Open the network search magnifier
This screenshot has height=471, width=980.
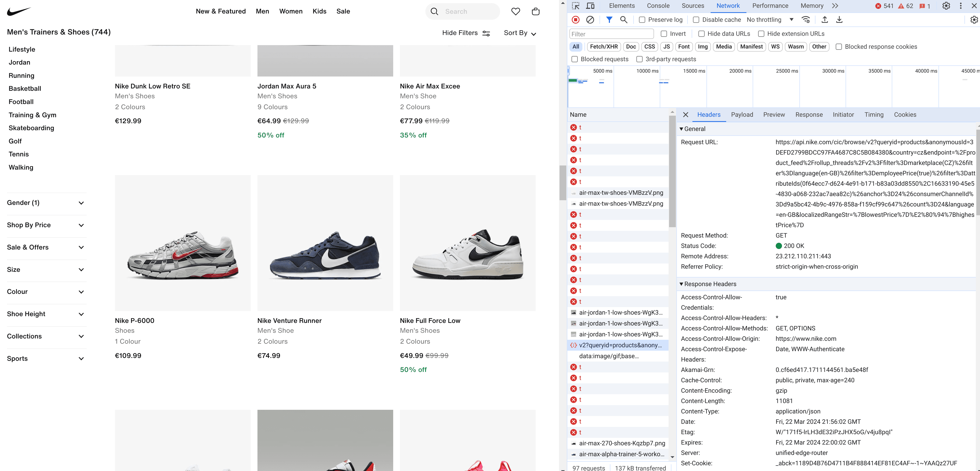click(x=624, y=20)
